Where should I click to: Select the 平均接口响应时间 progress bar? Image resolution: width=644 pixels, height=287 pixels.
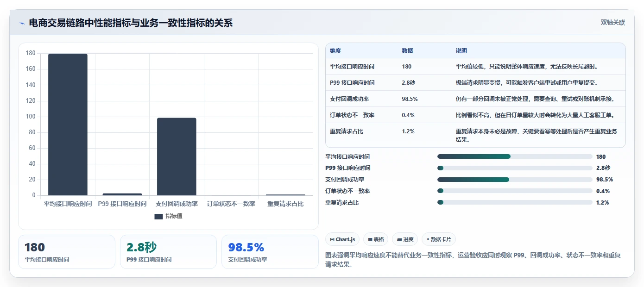coord(515,156)
